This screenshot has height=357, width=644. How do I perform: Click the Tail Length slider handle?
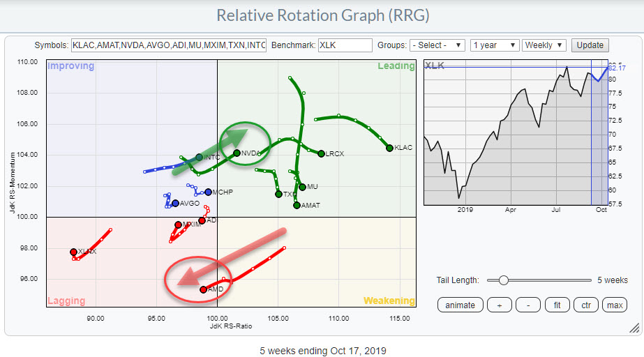coord(504,280)
